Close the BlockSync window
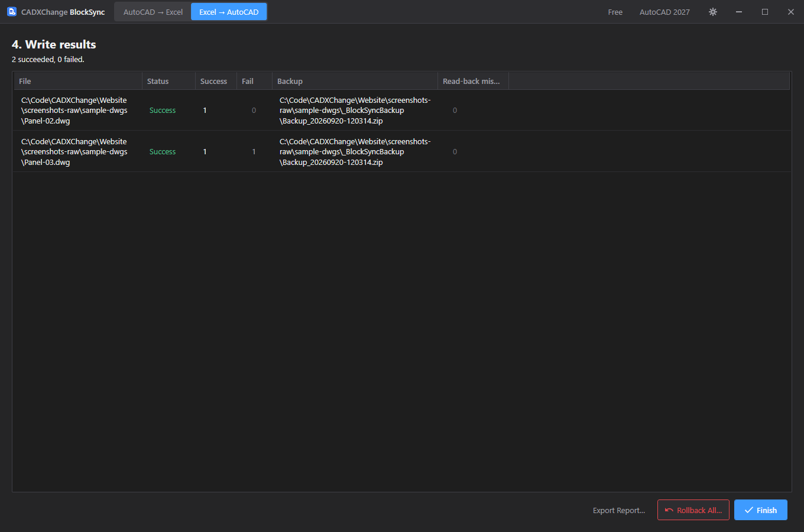This screenshot has width=804, height=532. [791, 12]
